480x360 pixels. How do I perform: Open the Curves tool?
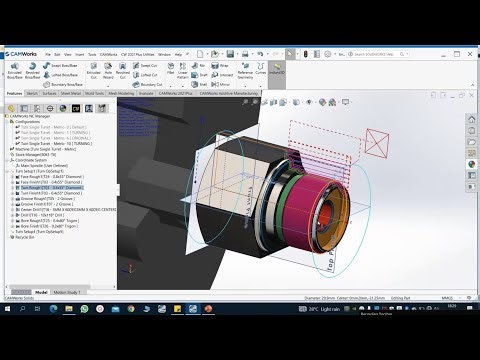click(x=261, y=68)
